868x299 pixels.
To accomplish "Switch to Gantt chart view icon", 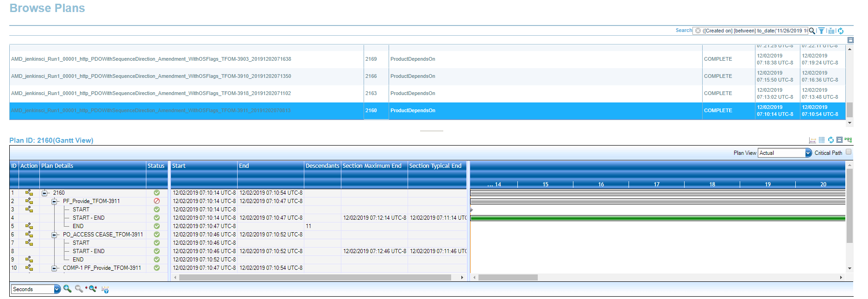I will [x=812, y=140].
